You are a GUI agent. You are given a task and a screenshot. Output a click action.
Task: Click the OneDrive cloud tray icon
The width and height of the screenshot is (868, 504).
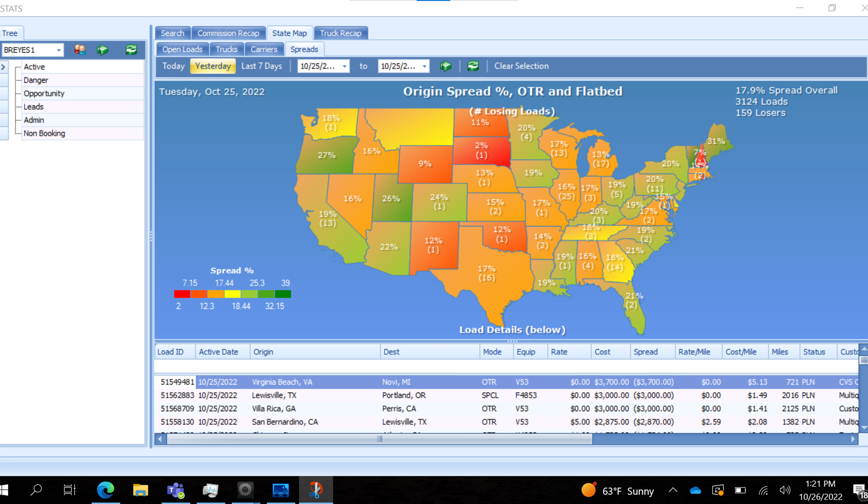[x=695, y=491]
